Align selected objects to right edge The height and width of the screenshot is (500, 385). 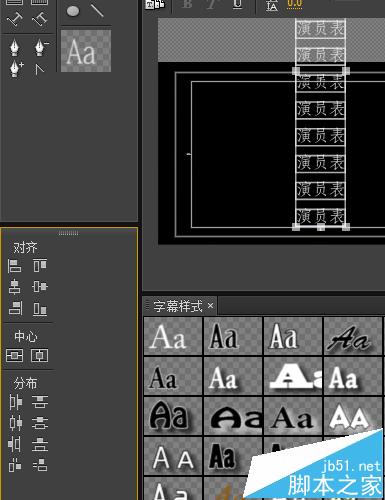(15, 308)
